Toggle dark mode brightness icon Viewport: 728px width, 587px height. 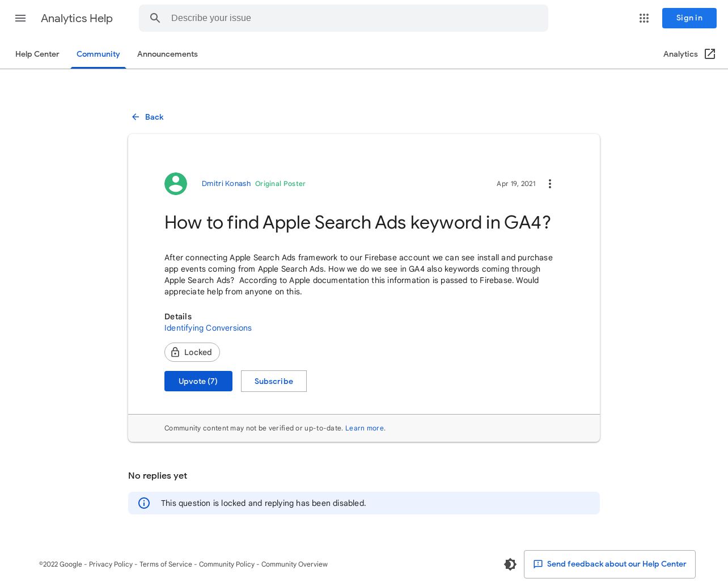tap(510, 564)
